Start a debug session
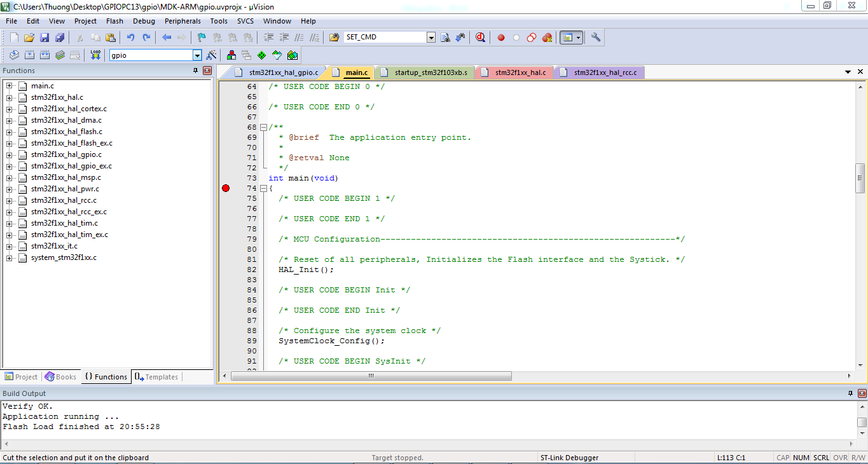868x464 pixels. [481, 37]
